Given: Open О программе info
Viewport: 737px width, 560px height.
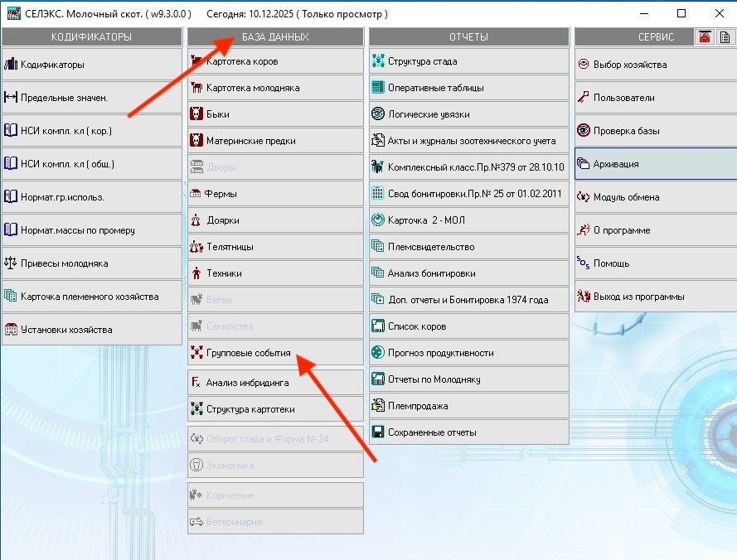Looking at the screenshot, I should (x=656, y=230).
